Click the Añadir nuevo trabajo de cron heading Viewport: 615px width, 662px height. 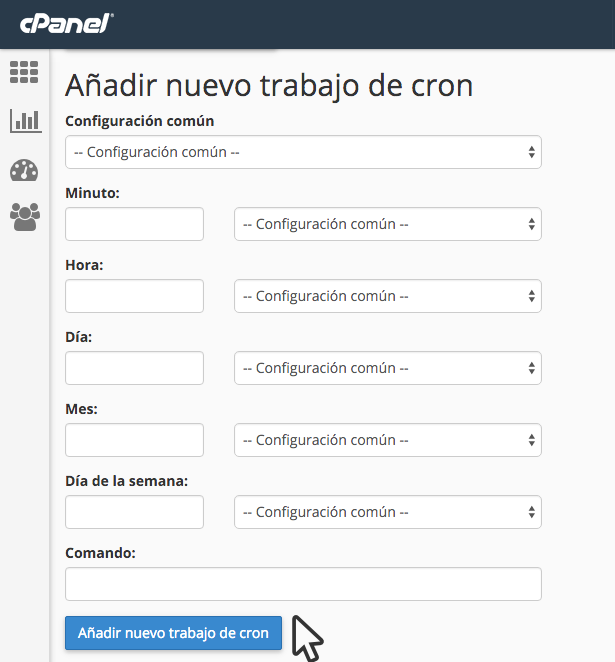pos(269,86)
